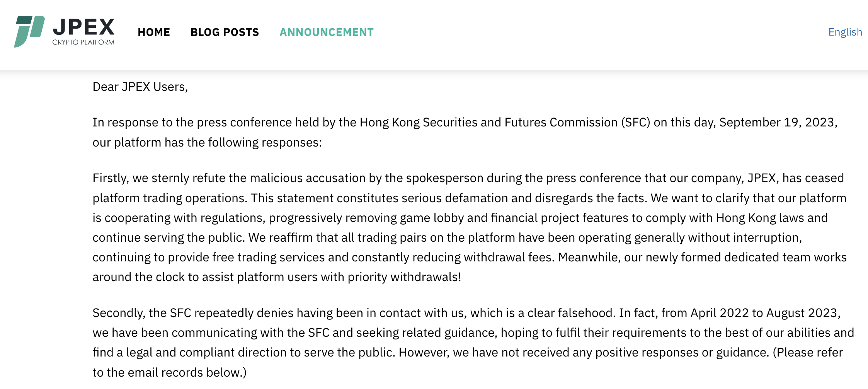
Task: Open the HOME navigation item
Action: click(154, 32)
